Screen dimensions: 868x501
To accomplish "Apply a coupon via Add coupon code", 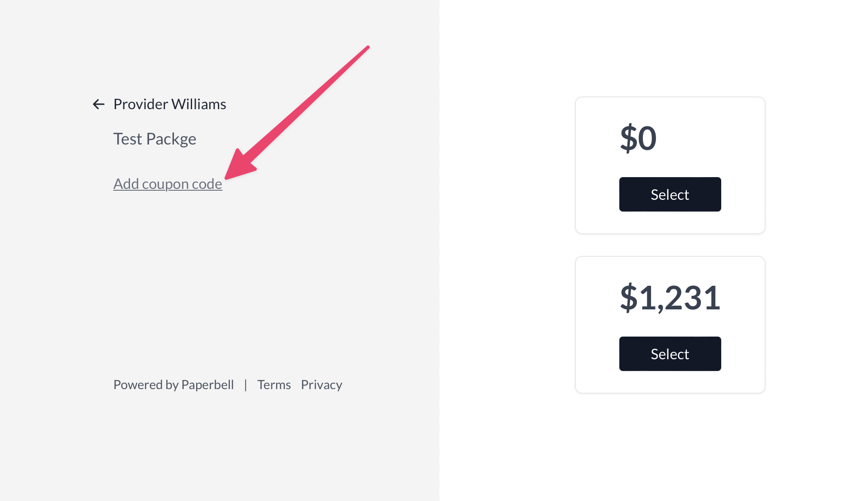I will (x=168, y=184).
